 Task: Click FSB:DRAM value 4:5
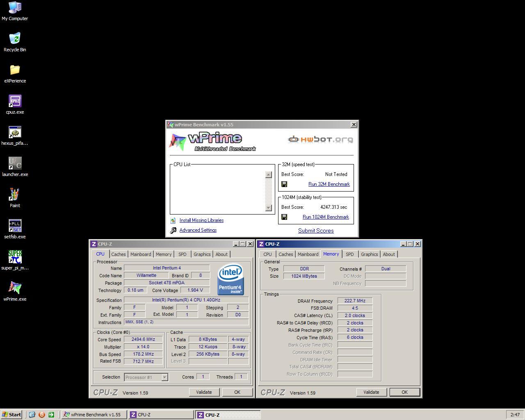(355, 308)
